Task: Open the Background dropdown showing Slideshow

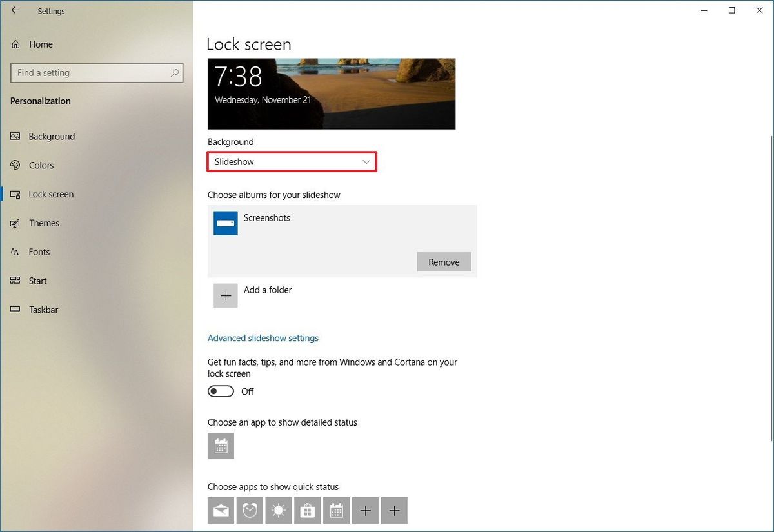Action: [292, 161]
